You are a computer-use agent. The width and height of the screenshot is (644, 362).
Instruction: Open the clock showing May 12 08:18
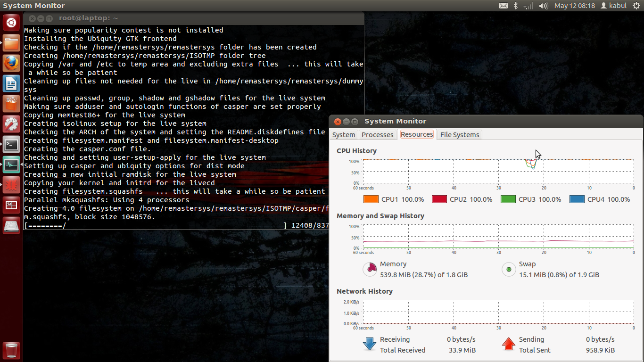(575, 6)
